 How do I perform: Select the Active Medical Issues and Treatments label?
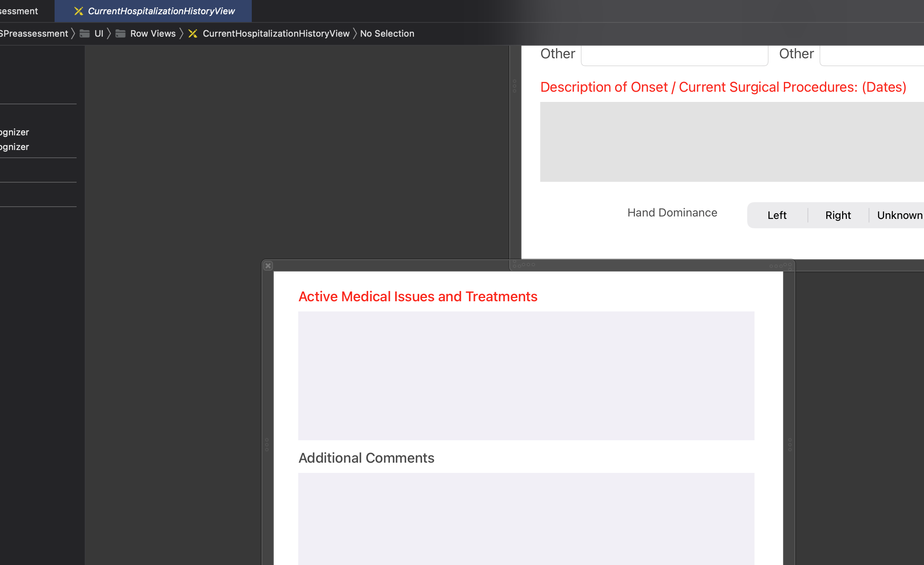coord(418,296)
